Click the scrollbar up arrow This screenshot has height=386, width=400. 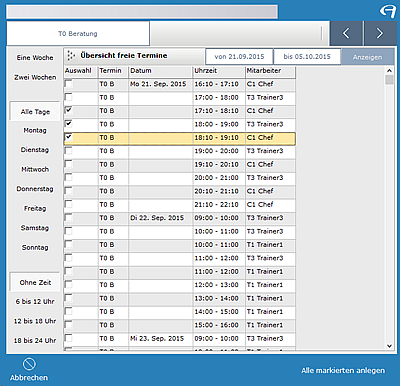(389, 71)
